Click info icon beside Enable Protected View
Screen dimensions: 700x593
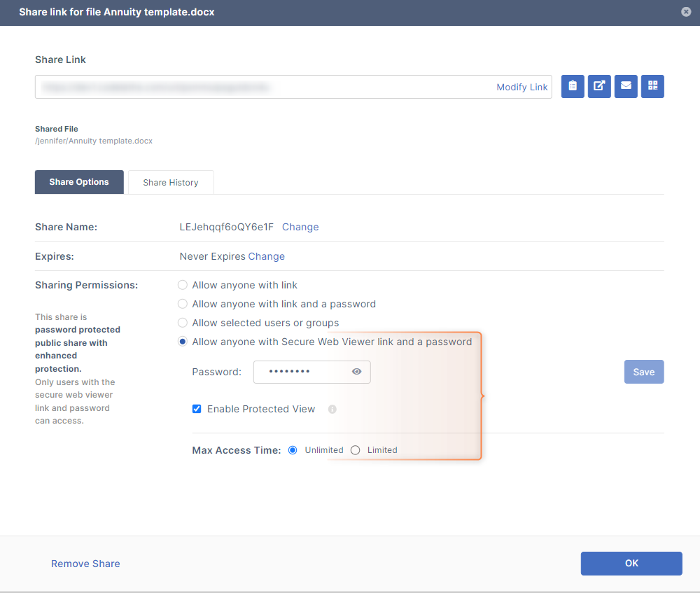pyautogui.click(x=332, y=409)
